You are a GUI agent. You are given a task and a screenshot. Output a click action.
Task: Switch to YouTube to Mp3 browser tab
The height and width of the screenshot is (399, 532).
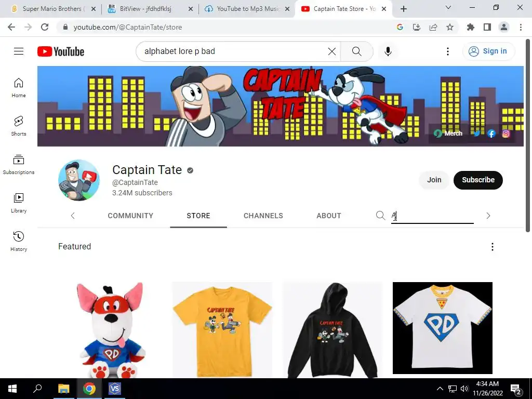coord(246,9)
